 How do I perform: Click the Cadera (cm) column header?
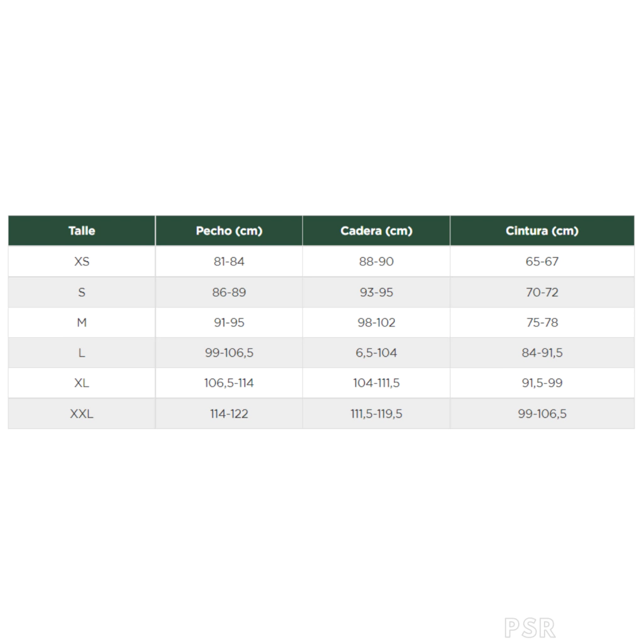coord(376,231)
